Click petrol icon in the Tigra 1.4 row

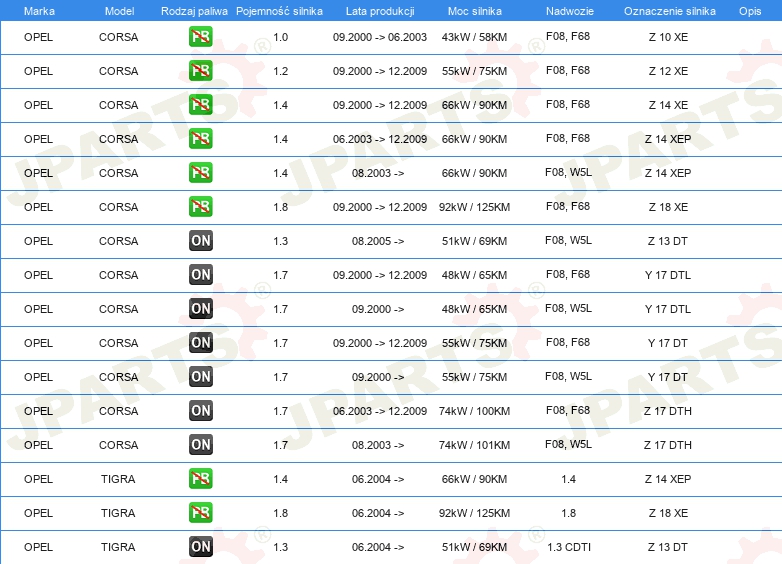tap(200, 479)
